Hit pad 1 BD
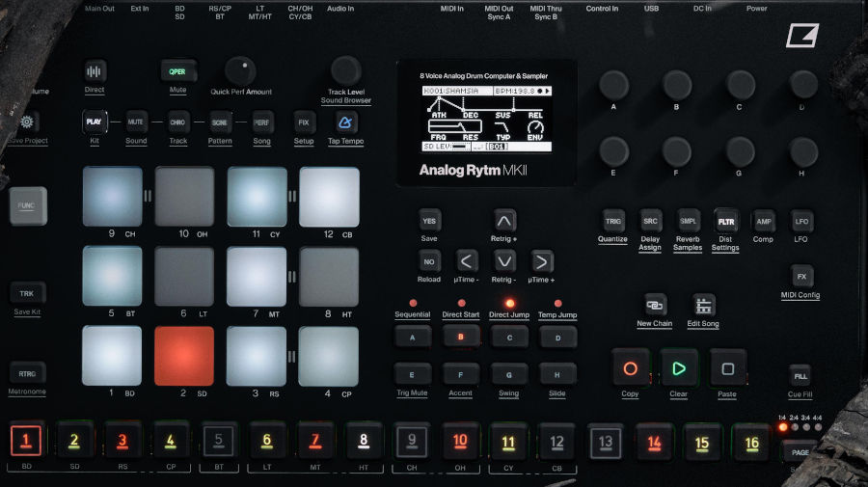Image resolution: width=868 pixels, height=487 pixels. click(x=112, y=356)
